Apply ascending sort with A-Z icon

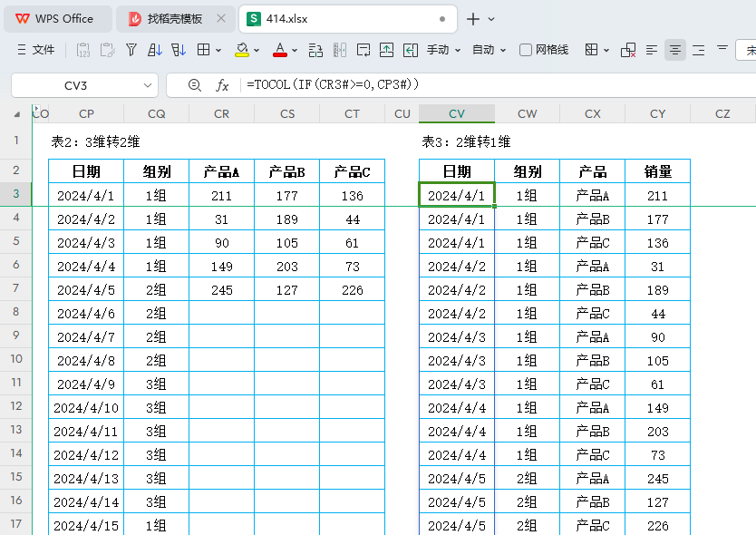pyautogui.click(x=155, y=50)
